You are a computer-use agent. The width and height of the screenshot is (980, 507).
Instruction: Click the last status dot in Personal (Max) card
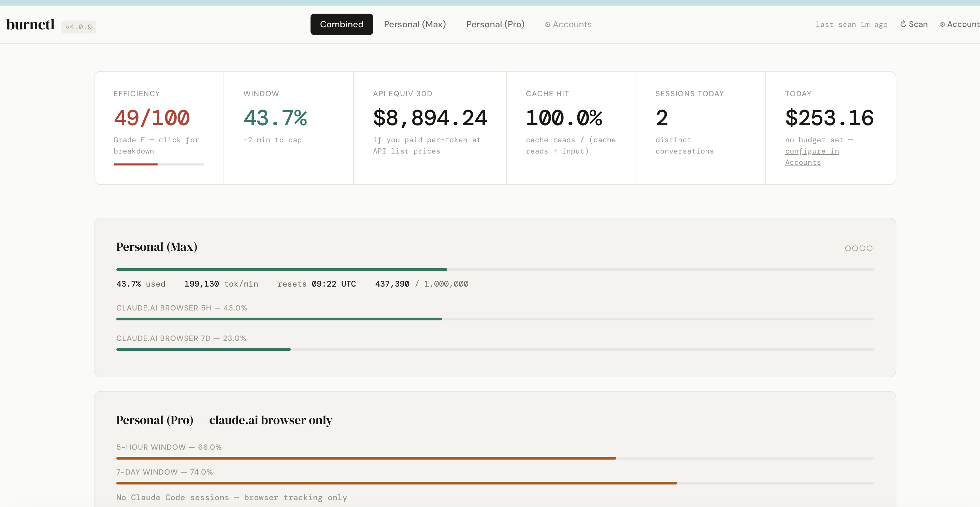coord(869,248)
